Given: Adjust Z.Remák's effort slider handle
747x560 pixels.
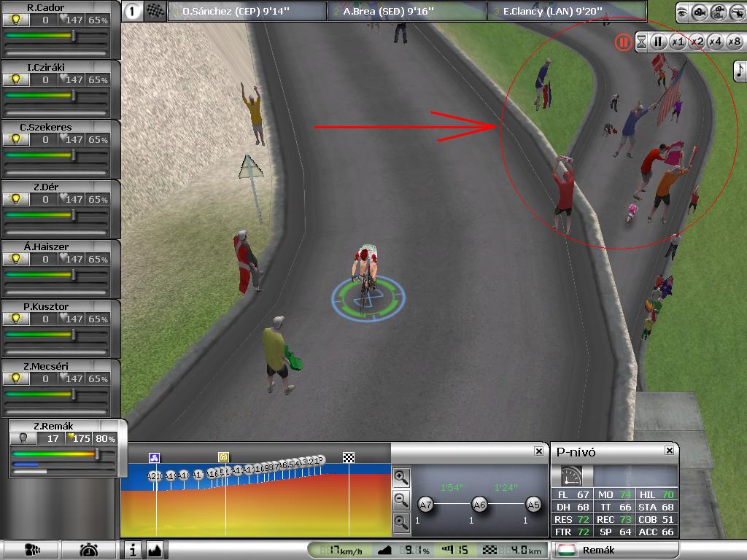Looking at the screenshot, I should coord(97,454).
